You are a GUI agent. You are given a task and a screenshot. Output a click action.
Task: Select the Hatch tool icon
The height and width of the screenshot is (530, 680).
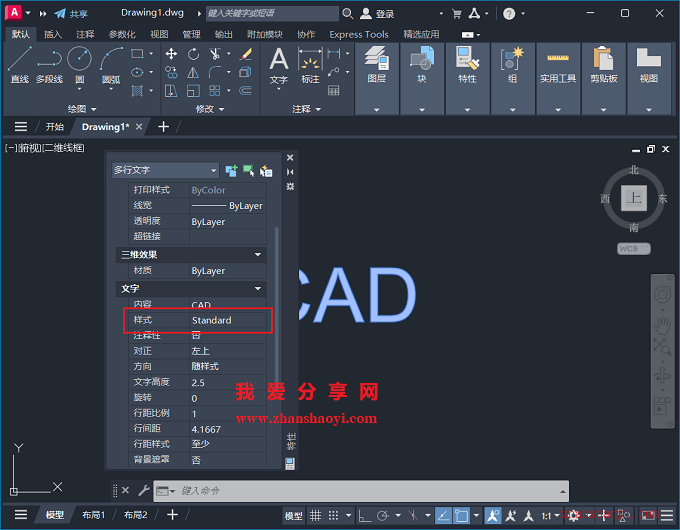click(137, 91)
